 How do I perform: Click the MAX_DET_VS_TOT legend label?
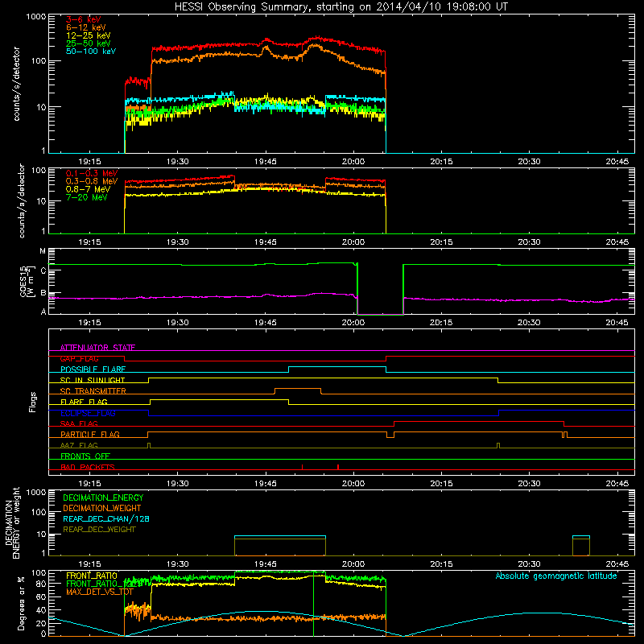tap(100, 592)
